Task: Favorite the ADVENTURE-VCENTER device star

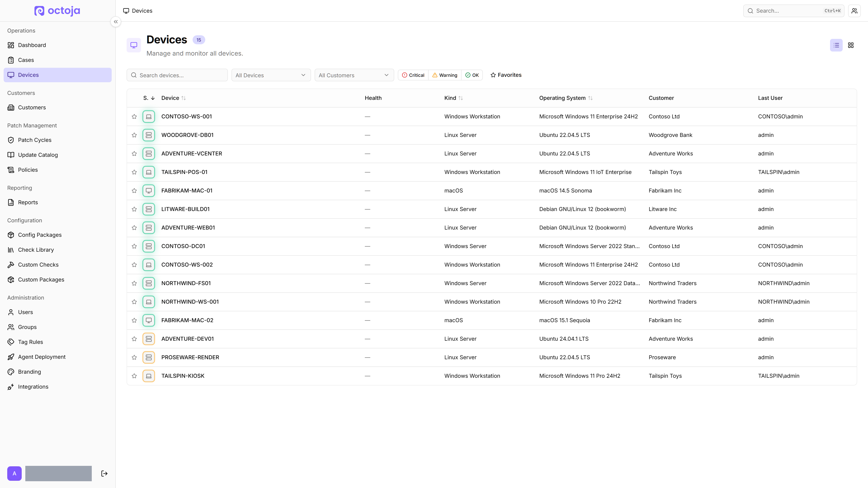Action: pos(134,154)
